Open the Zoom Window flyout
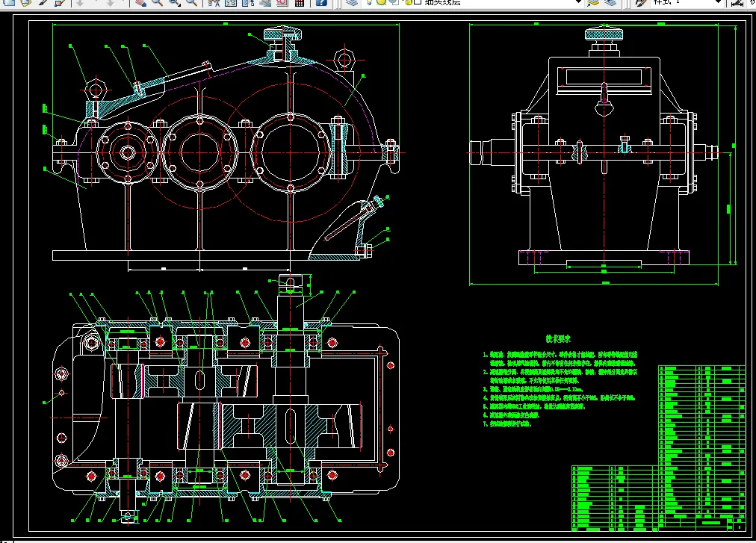756x543 pixels. coord(175,2)
